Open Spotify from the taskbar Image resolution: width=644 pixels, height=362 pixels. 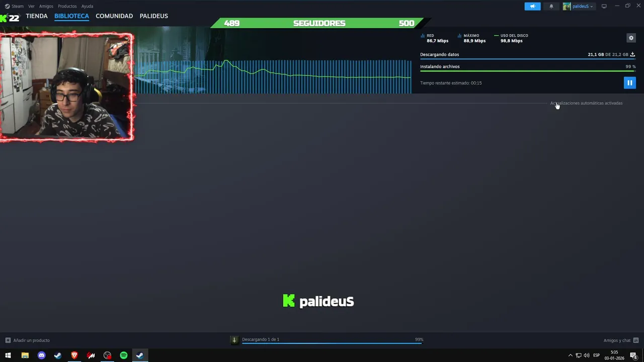(x=124, y=355)
